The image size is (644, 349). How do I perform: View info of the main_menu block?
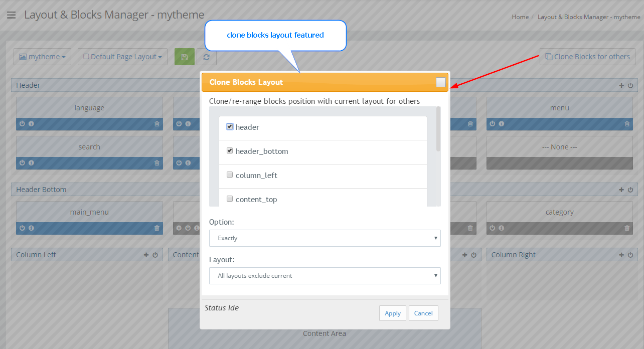(x=31, y=228)
